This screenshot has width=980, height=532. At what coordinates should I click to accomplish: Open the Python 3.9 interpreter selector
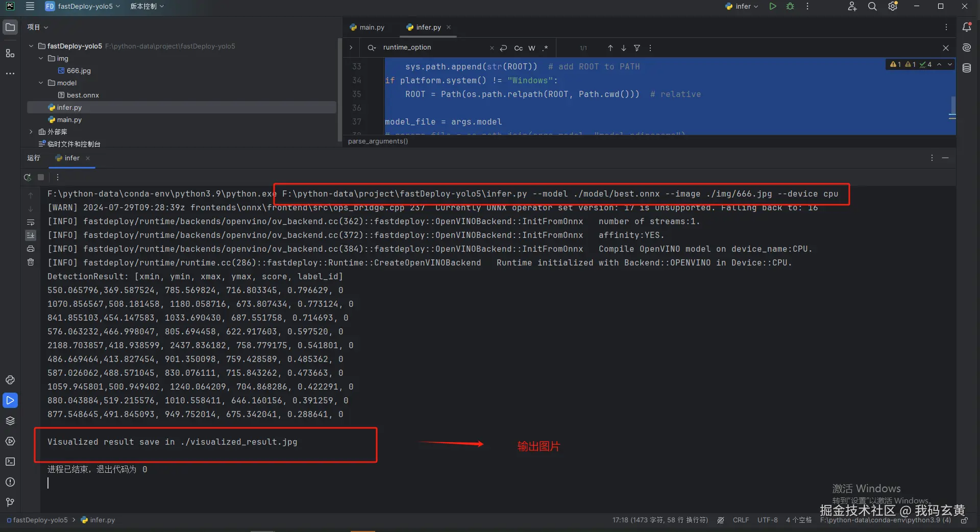click(886, 520)
